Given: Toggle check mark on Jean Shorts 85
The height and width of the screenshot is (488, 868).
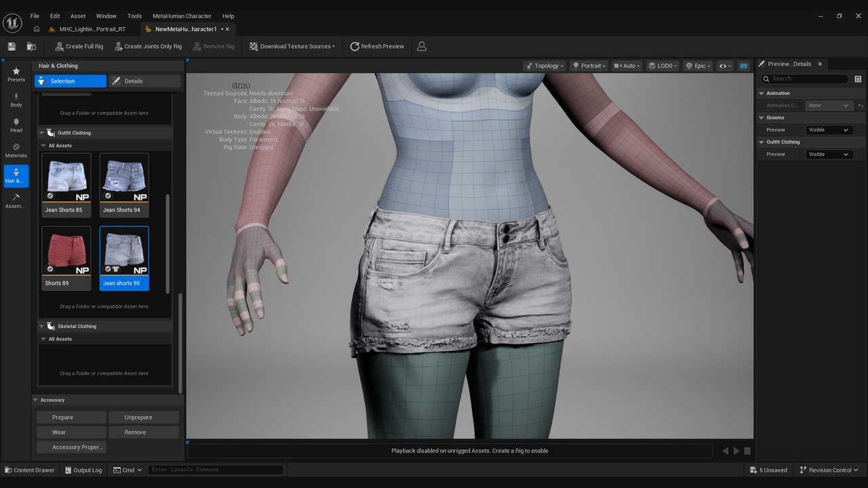Looking at the screenshot, I should tap(50, 196).
